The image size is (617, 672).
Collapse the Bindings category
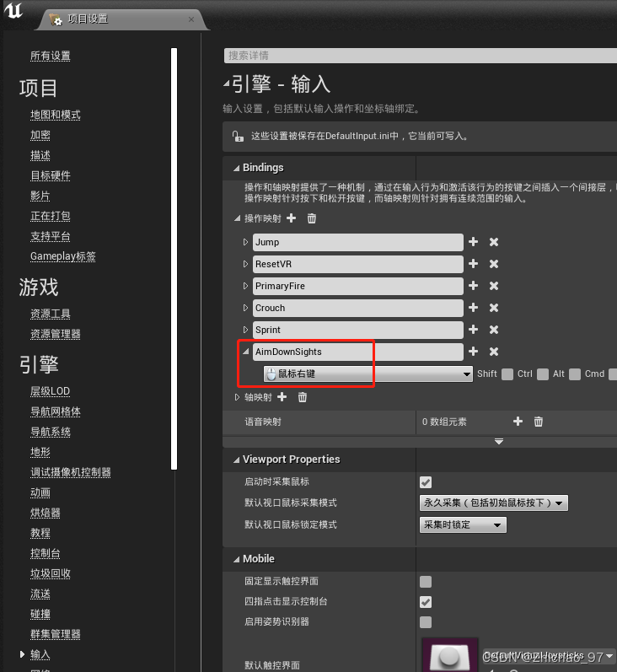coord(236,168)
